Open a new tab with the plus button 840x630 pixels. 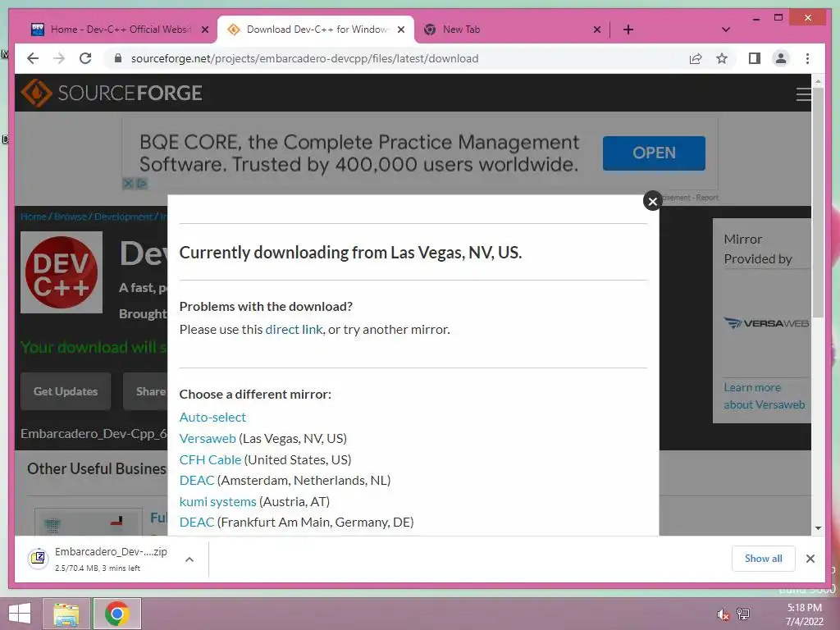coord(628,30)
